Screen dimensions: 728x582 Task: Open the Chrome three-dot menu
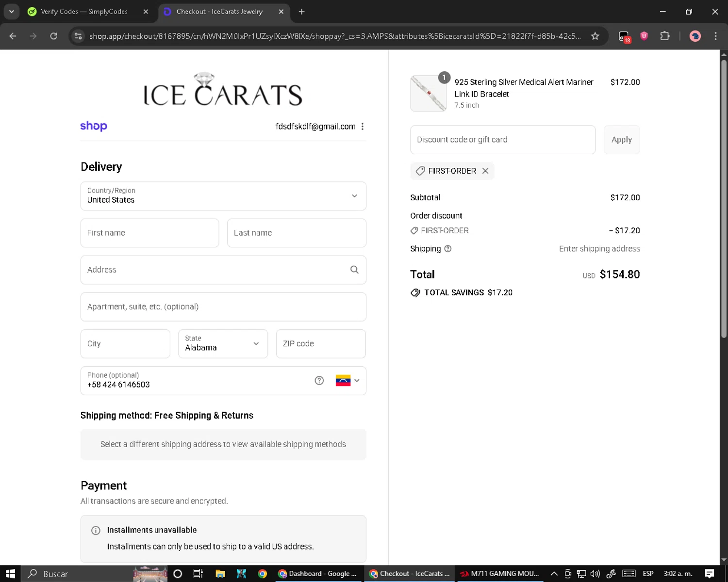click(x=715, y=36)
